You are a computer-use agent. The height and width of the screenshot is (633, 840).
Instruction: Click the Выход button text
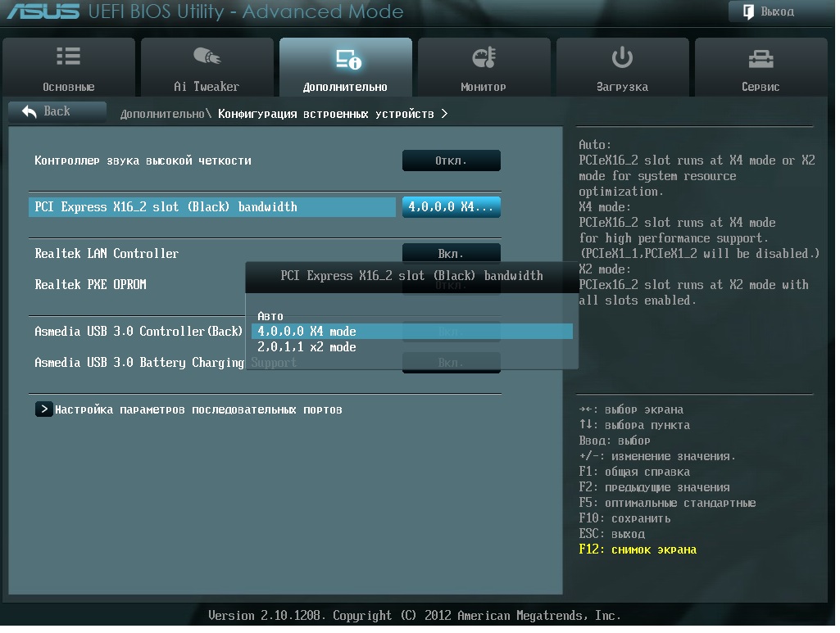pyautogui.click(x=778, y=11)
